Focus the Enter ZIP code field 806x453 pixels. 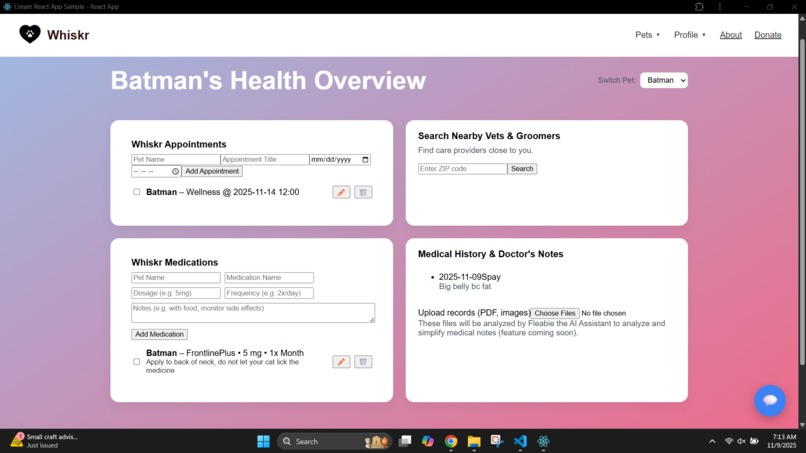click(463, 169)
